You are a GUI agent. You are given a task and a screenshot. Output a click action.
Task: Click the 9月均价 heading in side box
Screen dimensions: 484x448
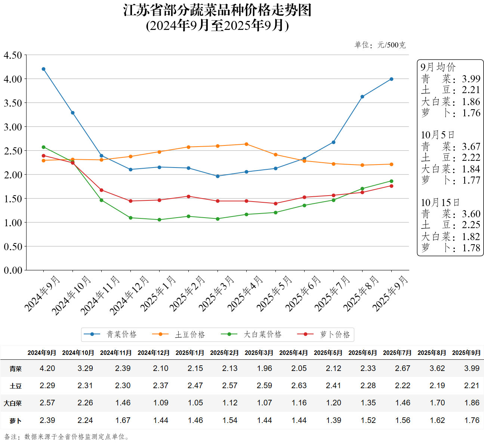click(438, 67)
